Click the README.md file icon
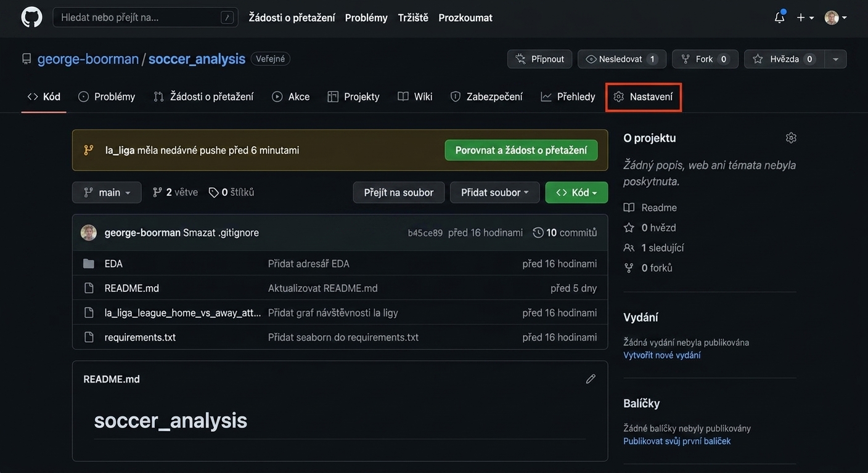 click(89, 288)
